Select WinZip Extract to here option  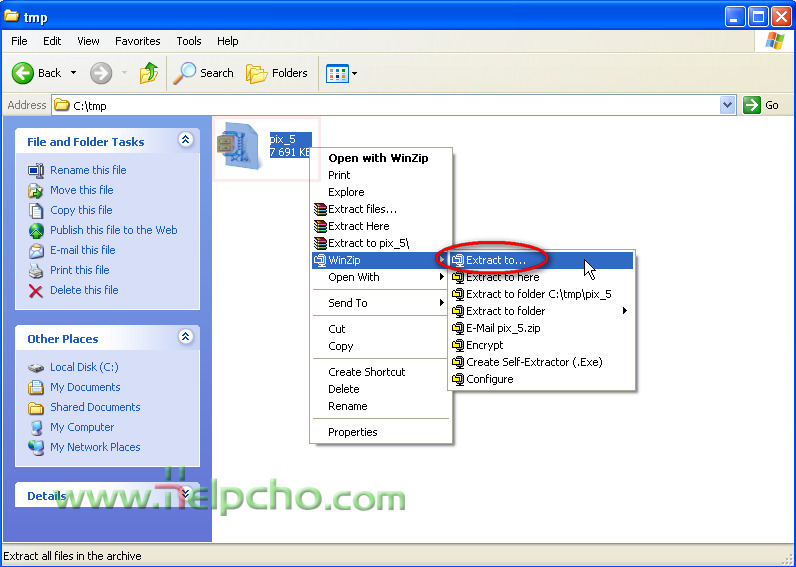pos(541,277)
